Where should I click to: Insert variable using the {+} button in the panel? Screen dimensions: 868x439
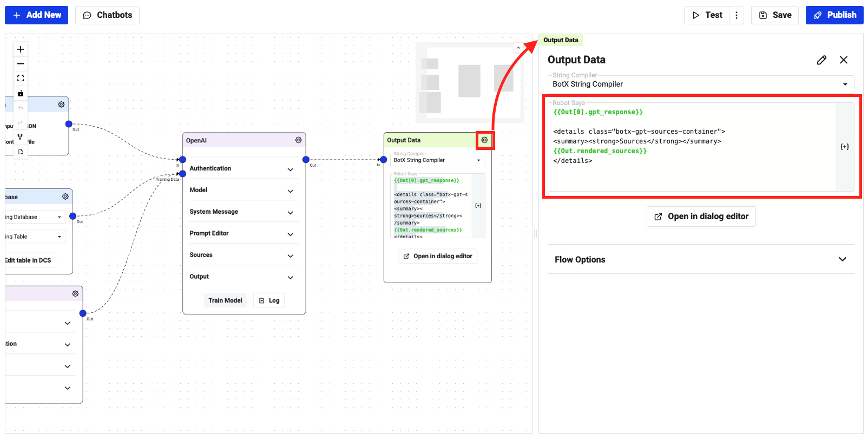tap(844, 147)
